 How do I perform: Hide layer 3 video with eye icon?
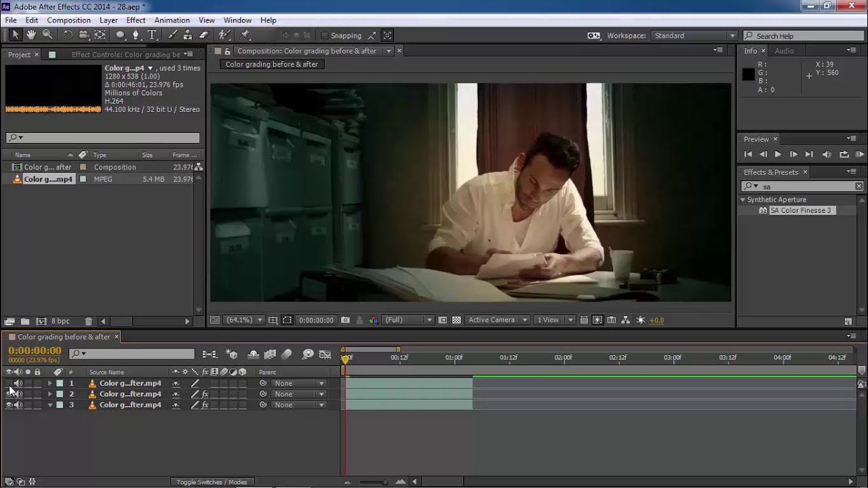point(9,405)
